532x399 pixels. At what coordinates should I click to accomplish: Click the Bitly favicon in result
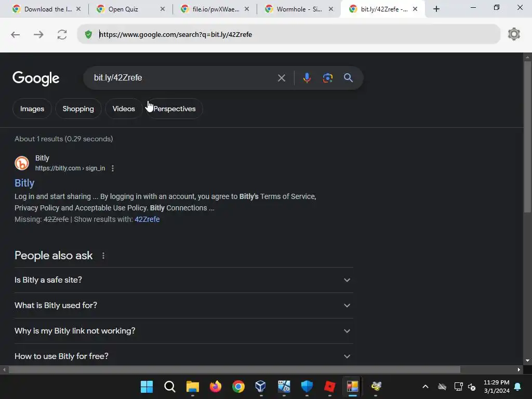(x=22, y=163)
